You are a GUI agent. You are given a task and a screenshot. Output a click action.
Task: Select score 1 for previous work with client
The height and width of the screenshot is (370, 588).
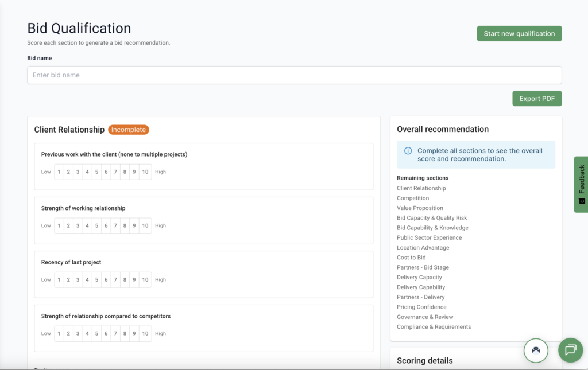[59, 172]
